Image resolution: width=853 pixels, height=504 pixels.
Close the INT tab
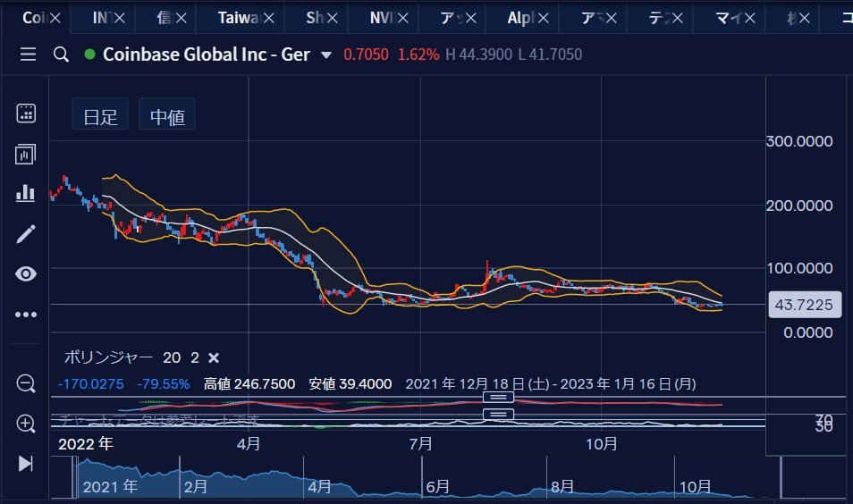click(120, 19)
